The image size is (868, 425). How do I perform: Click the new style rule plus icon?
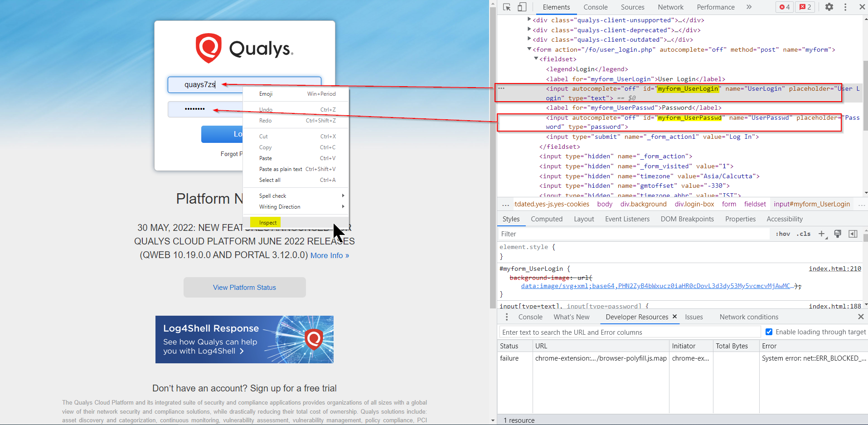coord(821,234)
